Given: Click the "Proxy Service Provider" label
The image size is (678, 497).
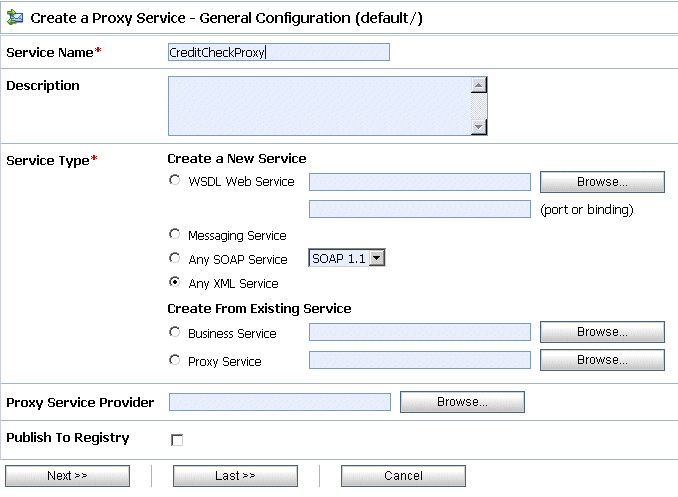Looking at the screenshot, I should point(80,403).
